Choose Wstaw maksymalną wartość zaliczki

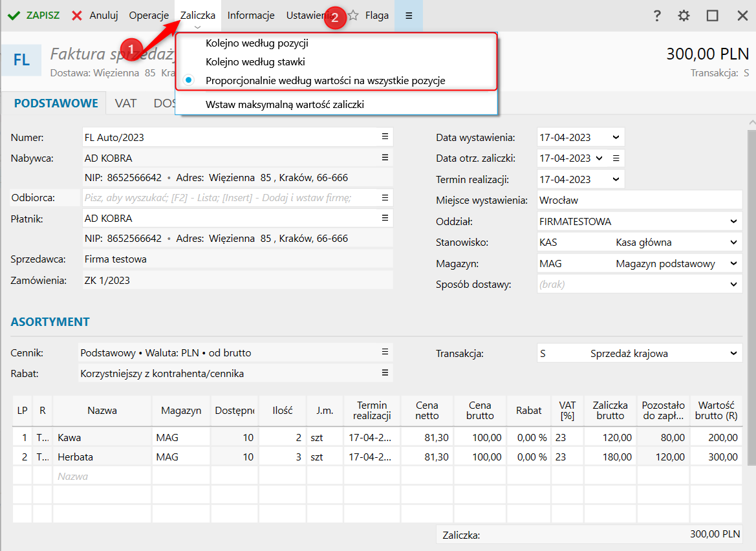click(285, 103)
